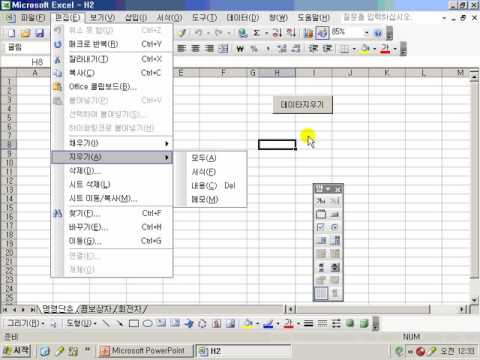This screenshot has width=480, height=360.
Task: Select 잘라내기(T) cut menu item
Action: (x=112, y=59)
